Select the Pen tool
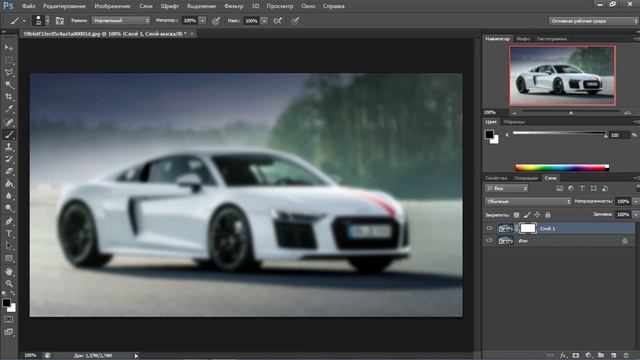Image resolution: width=640 pixels, height=360 pixels. (9, 221)
